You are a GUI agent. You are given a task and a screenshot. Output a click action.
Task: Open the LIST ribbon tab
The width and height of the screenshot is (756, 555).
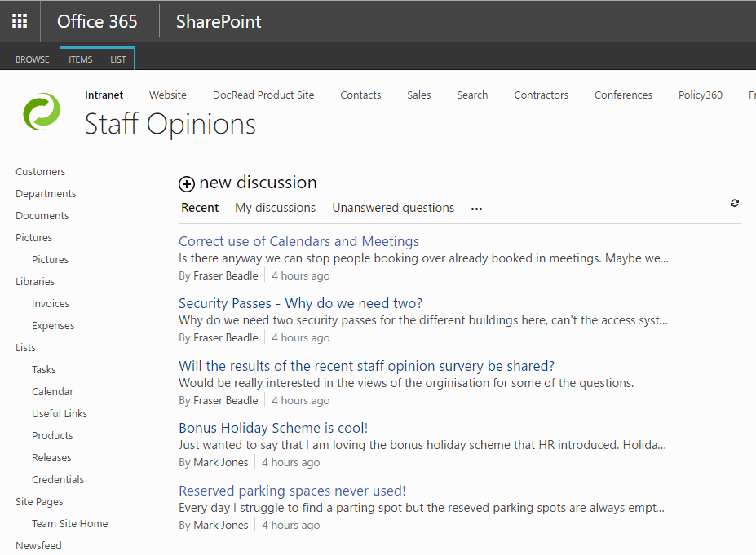118,59
